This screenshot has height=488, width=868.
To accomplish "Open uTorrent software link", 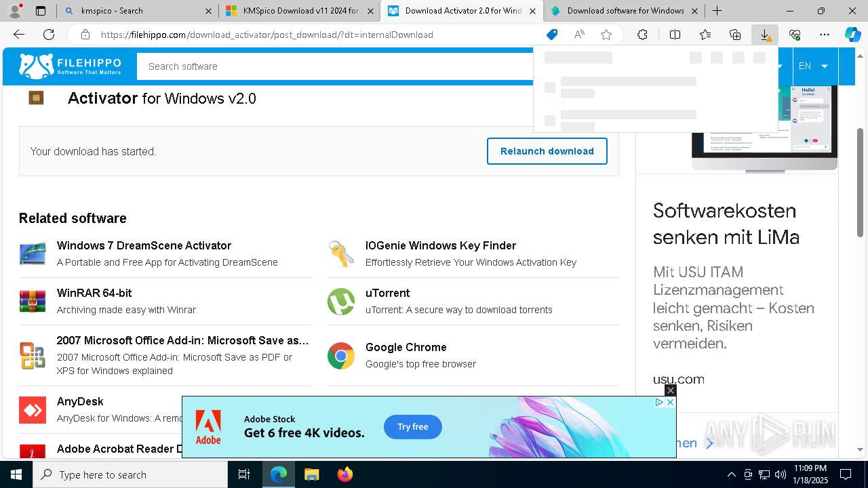I will pos(387,293).
